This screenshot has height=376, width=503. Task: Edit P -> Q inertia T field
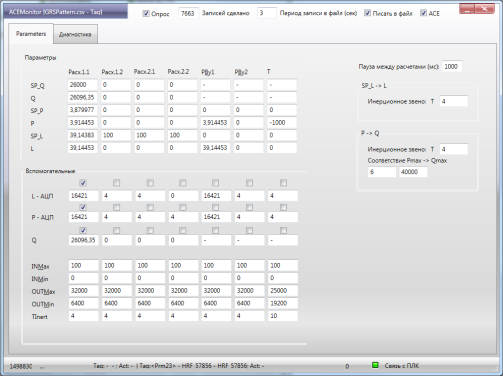pos(454,149)
